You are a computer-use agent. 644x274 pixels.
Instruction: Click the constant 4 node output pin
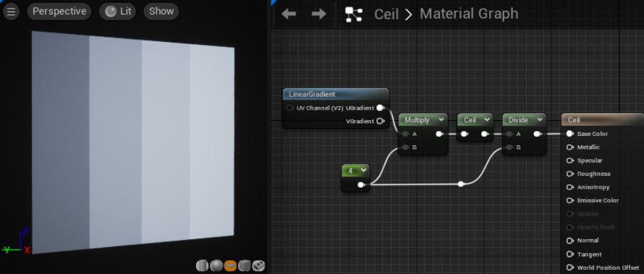[360, 185]
